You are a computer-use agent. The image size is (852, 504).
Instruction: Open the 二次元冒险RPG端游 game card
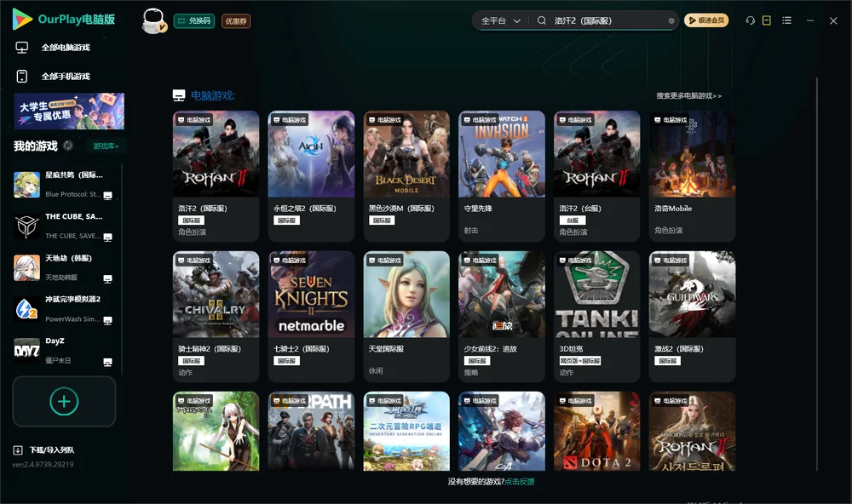(406, 432)
